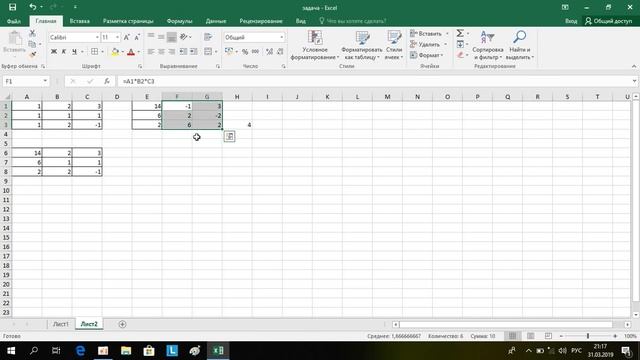Viewport: 640px width, 360px height.
Task: Apply the yellow fill color bucket
Action: click(x=115, y=52)
